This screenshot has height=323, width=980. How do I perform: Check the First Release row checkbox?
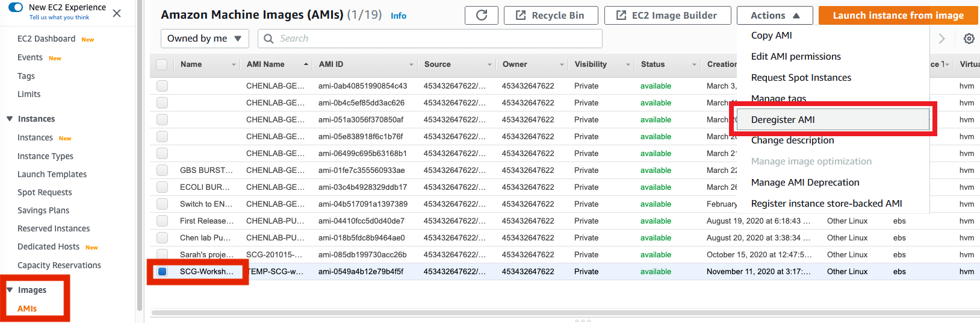[162, 221]
